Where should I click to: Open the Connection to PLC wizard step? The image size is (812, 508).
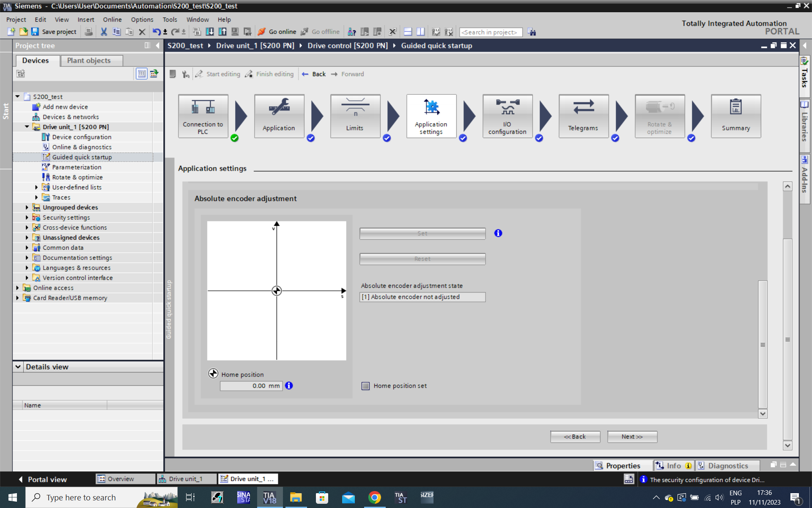[x=203, y=116]
